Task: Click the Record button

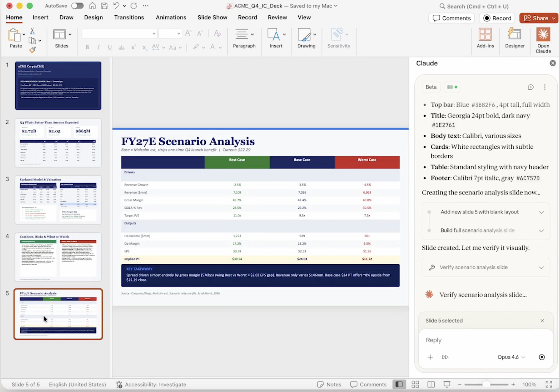Action: [497, 18]
